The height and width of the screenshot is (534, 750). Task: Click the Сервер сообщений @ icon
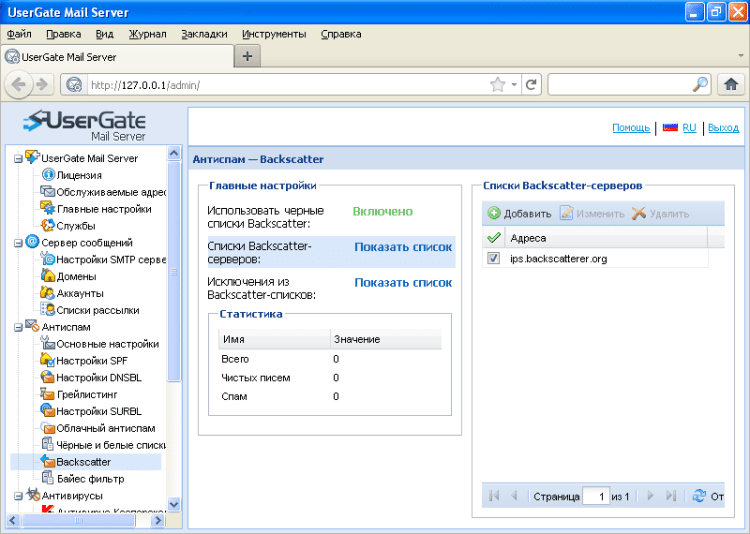point(33,242)
